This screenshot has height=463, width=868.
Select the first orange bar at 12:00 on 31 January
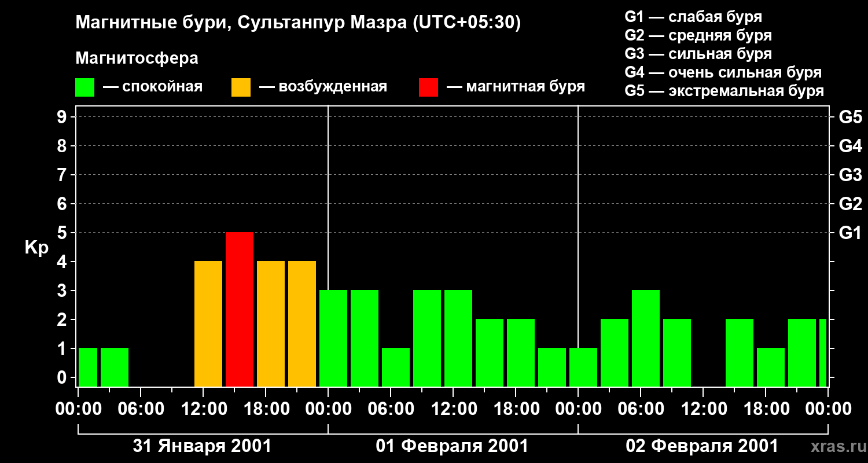coord(208,324)
